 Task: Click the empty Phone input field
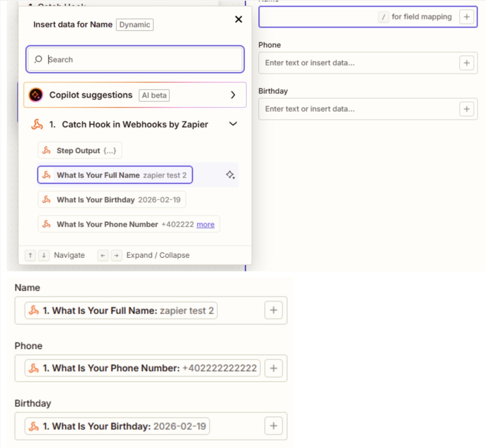point(368,63)
